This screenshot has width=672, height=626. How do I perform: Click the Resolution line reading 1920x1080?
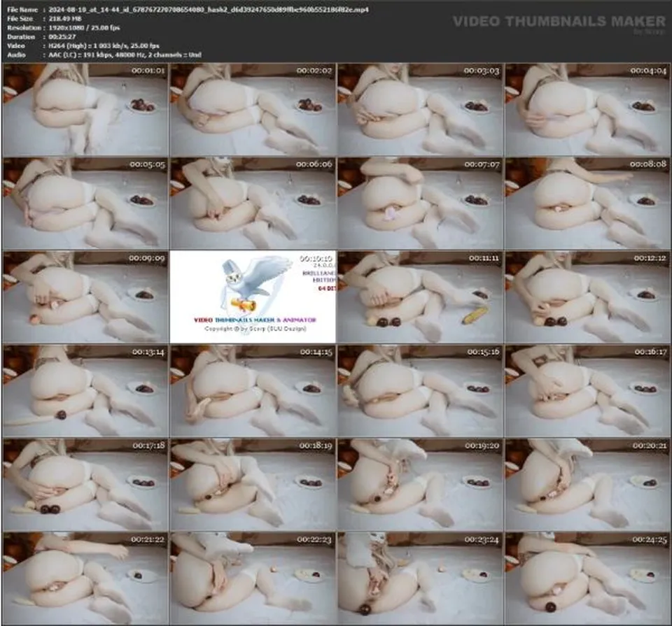[x=64, y=27]
